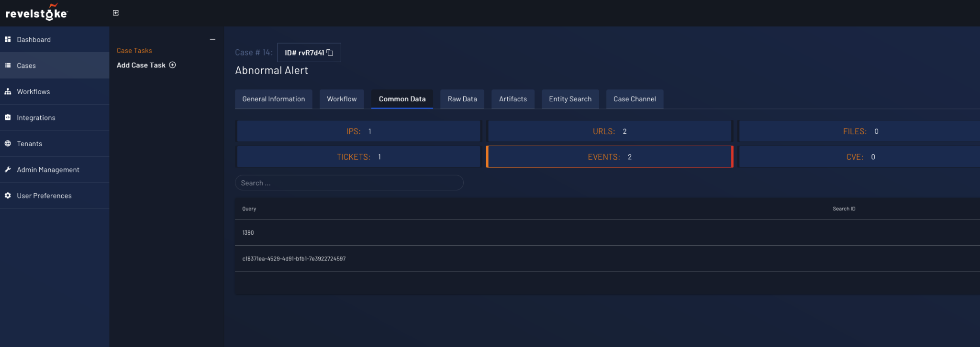This screenshot has width=980, height=347.
Task: Open Workflows in the sidebar
Action: [x=55, y=92]
